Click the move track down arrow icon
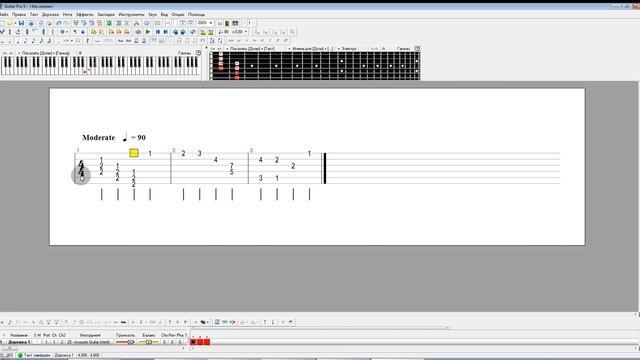The height and width of the screenshot is (360, 640). pyautogui.click(x=273, y=322)
